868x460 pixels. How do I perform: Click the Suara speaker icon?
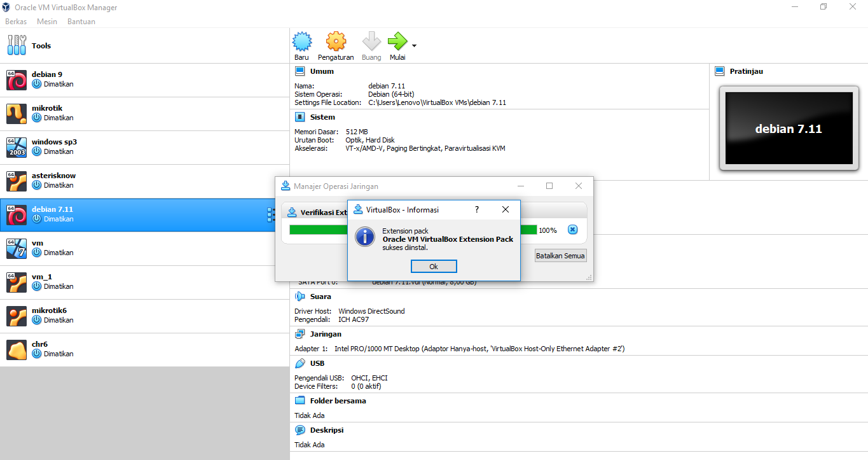click(300, 296)
